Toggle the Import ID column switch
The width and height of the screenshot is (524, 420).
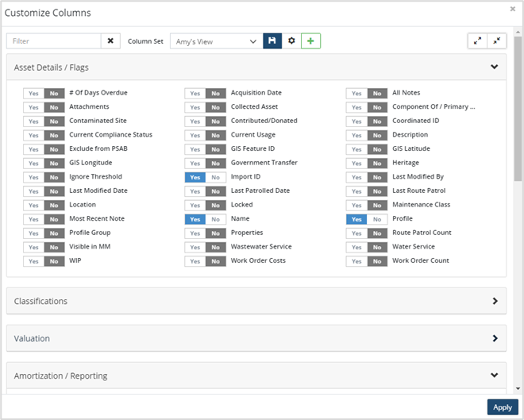[205, 177]
